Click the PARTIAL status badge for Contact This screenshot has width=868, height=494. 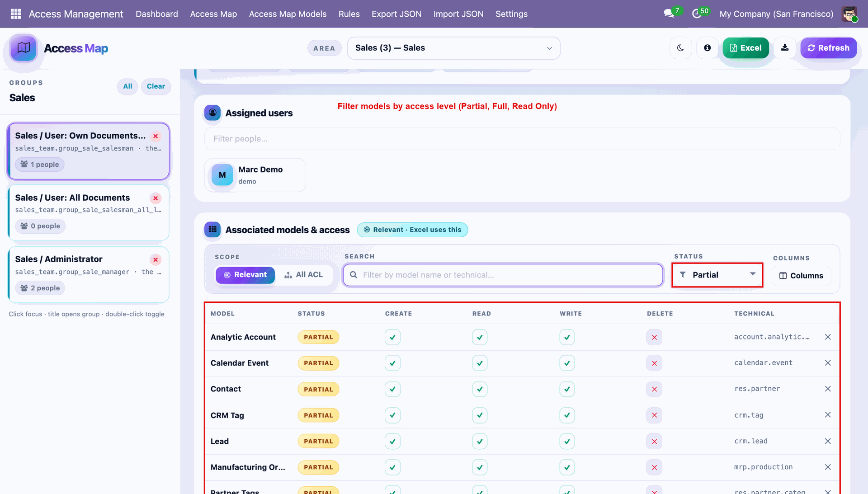click(318, 389)
